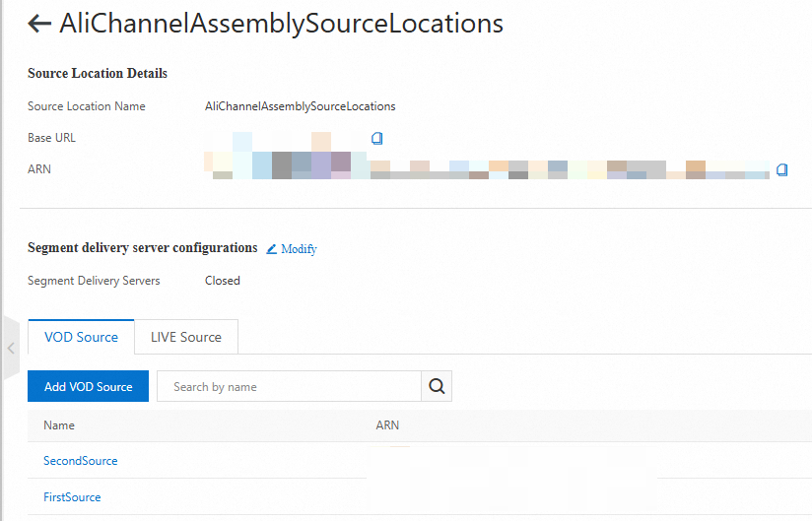The height and width of the screenshot is (521, 812).
Task: Switch to the VOD Source tab
Action: [81, 337]
